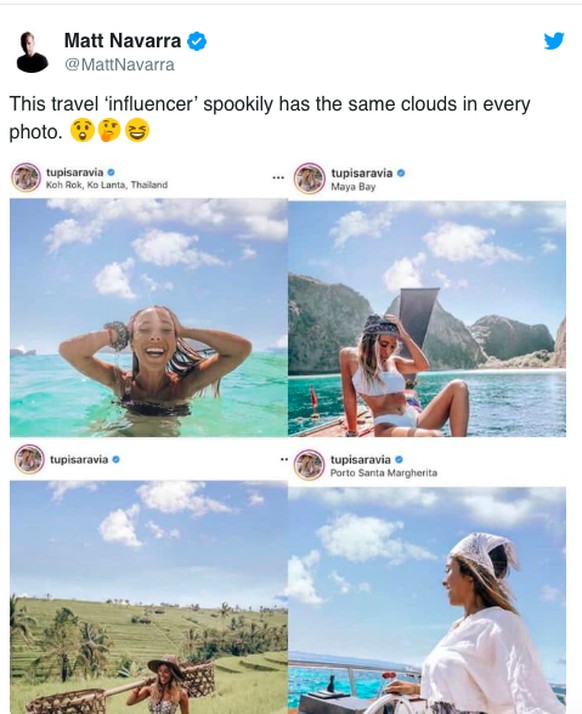Open the @MattNavarra handle link
Image resolution: width=582 pixels, height=714 pixels.
(119, 65)
